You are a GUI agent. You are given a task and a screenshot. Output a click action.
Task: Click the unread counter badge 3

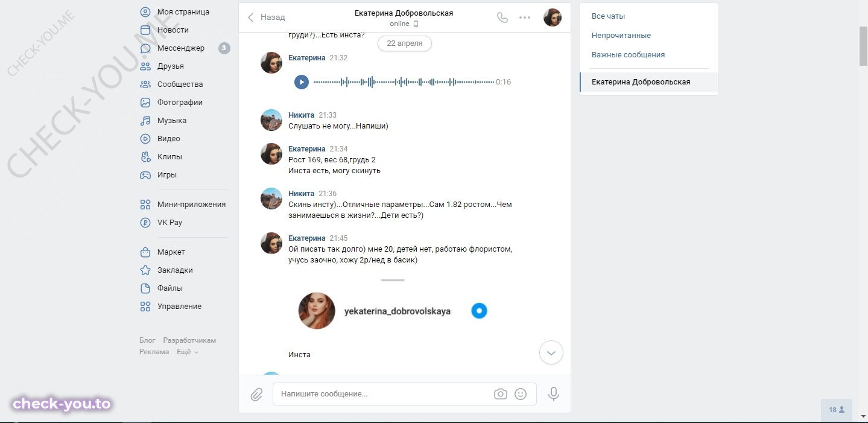pyautogui.click(x=224, y=48)
